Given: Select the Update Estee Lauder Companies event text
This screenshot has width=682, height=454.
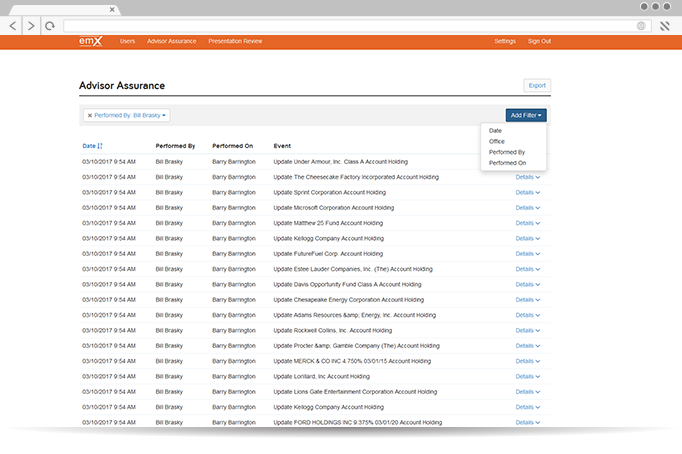Looking at the screenshot, I should click(353, 269).
